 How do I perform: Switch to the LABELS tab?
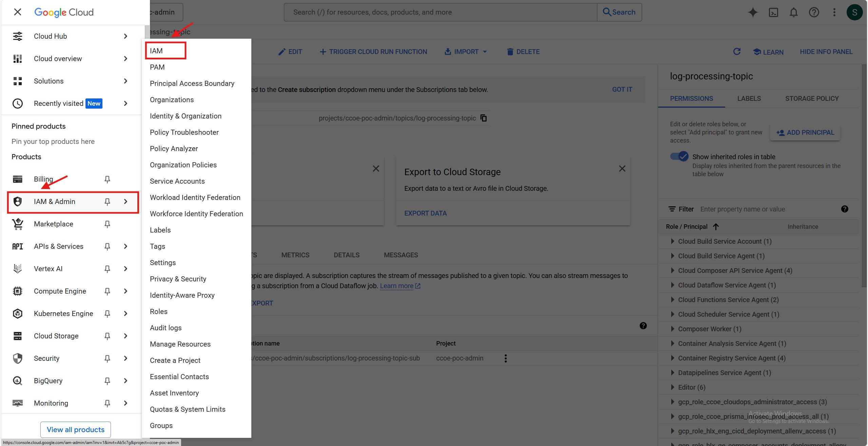[x=749, y=98]
